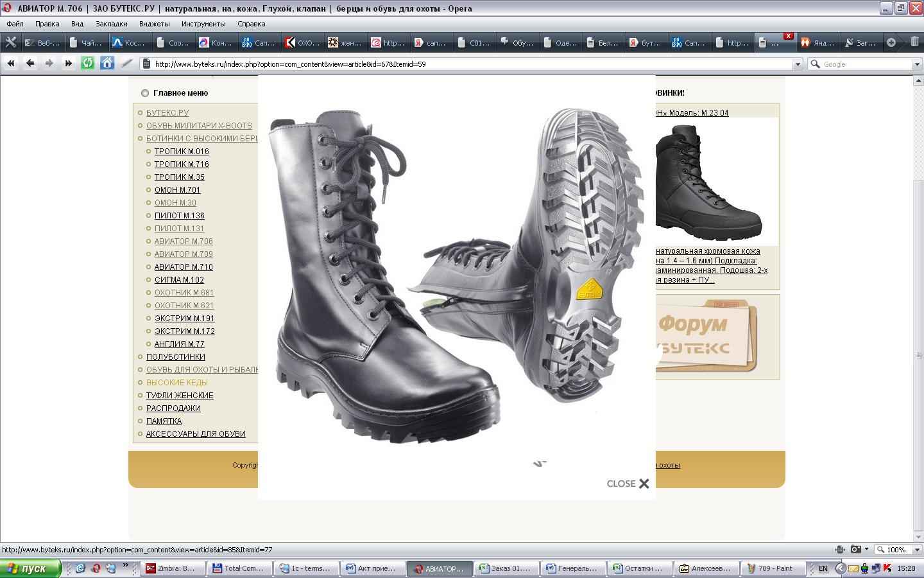Click the Opera panels wrench icon
Image resolution: width=924 pixels, height=578 pixels.
coord(10,42)
